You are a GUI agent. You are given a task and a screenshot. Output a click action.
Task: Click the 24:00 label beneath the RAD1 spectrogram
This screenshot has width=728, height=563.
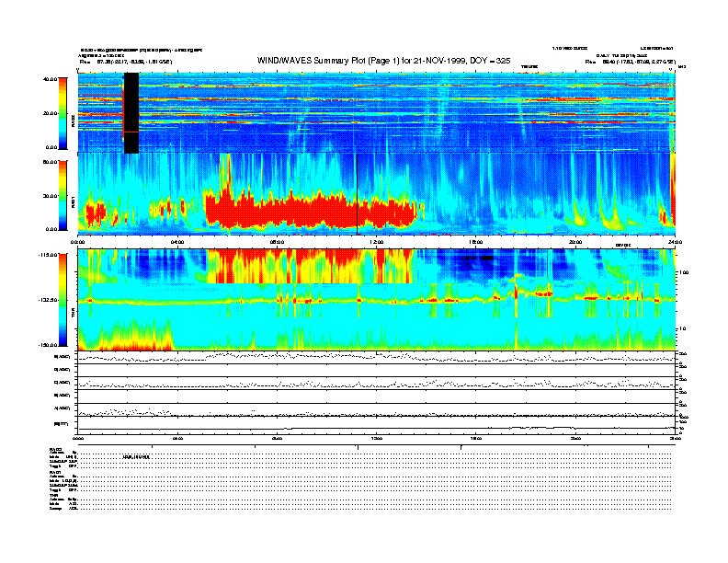(x=675, y=242)
